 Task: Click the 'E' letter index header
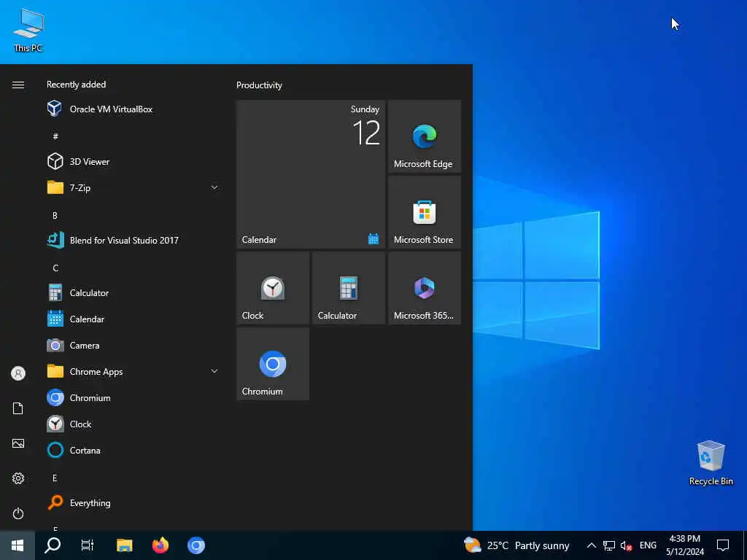55,478
